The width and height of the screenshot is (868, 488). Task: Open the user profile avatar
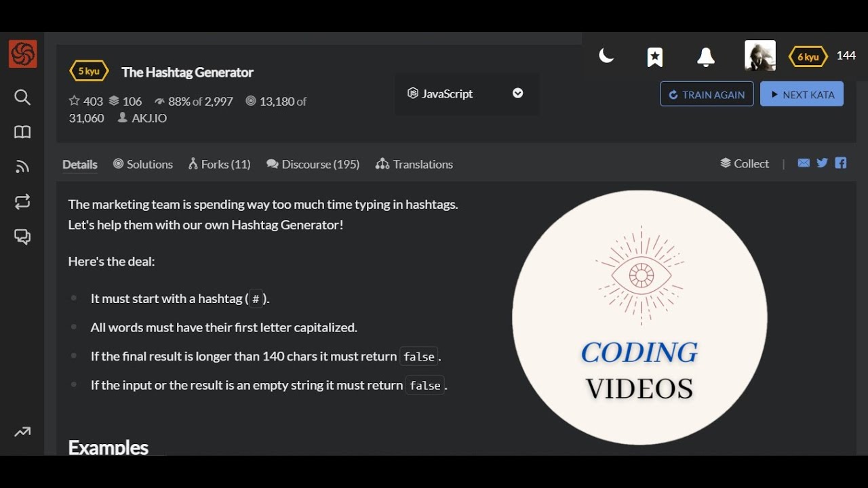[760, 56]
